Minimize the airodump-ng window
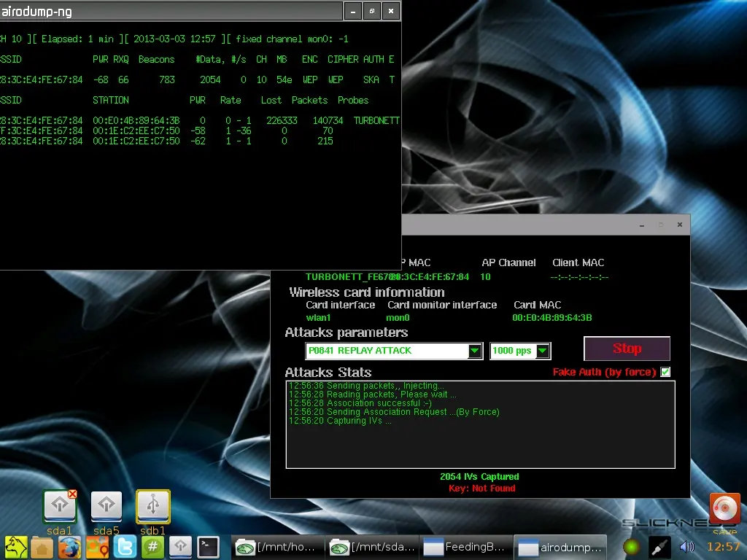The image size is (747, 560). [353, 11]
